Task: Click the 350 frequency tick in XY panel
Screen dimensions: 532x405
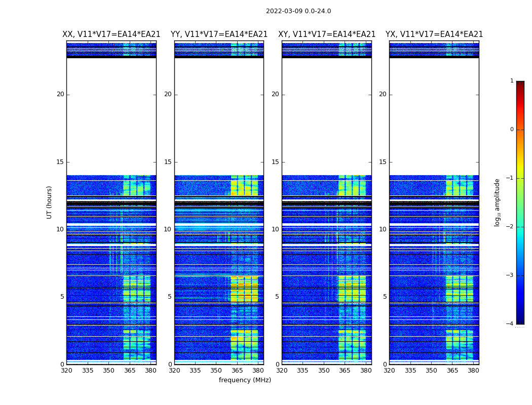Action: (324, 371)
